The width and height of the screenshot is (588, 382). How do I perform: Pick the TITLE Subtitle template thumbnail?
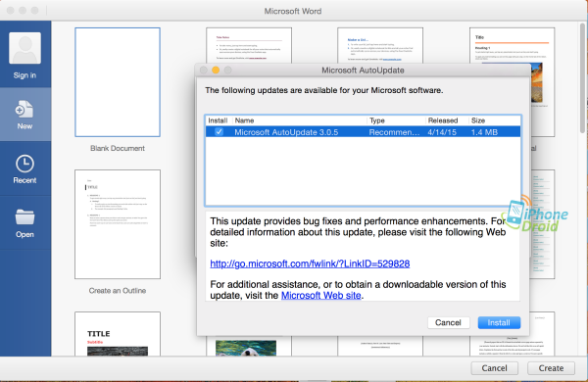[118, 334]
